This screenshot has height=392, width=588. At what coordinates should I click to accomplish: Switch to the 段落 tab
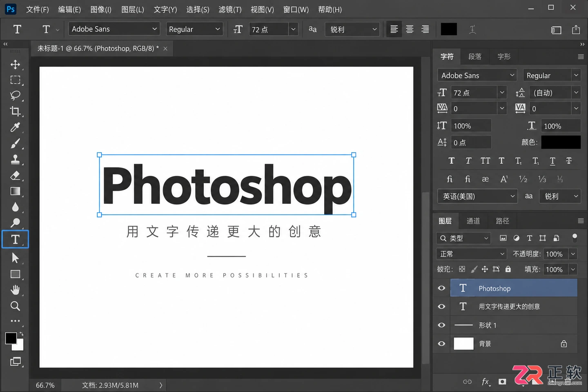[x=475, y=57]
